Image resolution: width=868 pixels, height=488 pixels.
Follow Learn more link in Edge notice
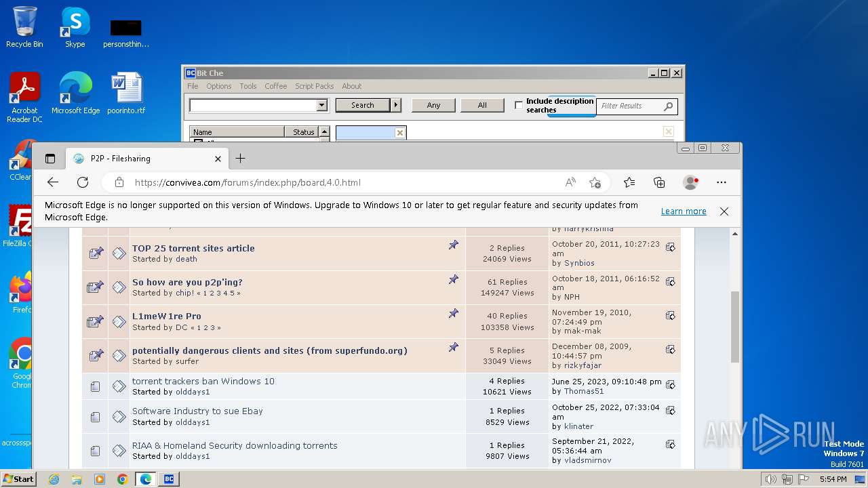(x=684, y=211)
